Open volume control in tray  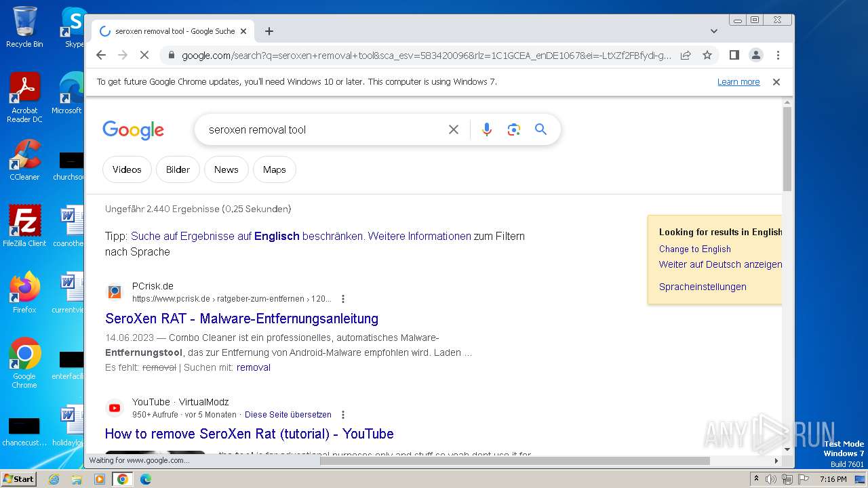[771, 479]
